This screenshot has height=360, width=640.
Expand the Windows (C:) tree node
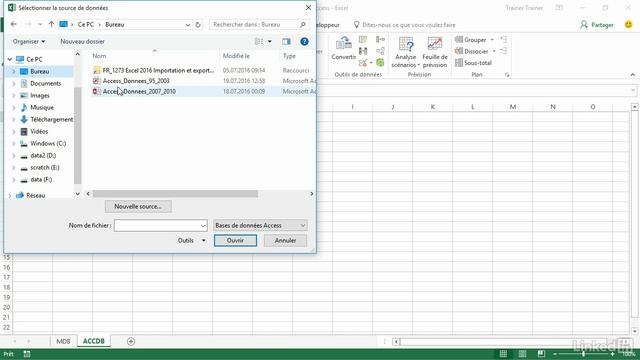click(13, 144)
